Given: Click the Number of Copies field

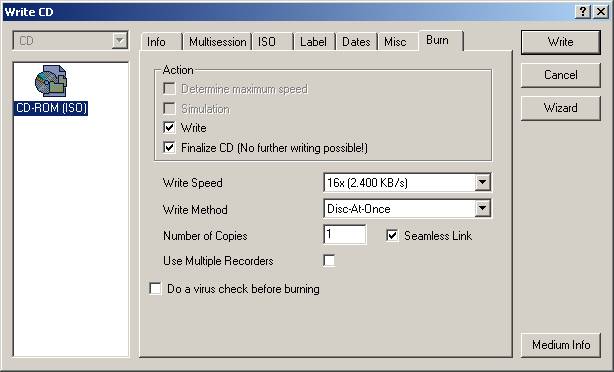Looking at the screenshot, I should pos(345,235).
